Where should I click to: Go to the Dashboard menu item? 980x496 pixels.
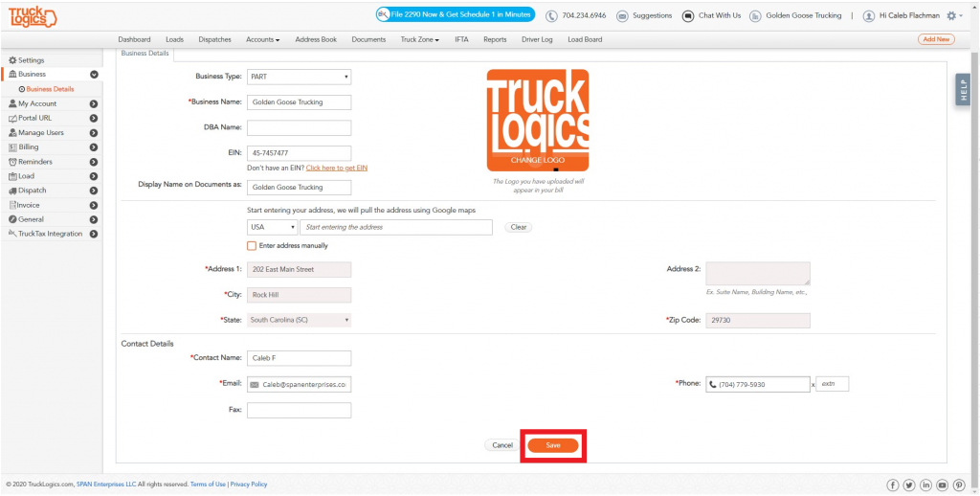point(134,39)
